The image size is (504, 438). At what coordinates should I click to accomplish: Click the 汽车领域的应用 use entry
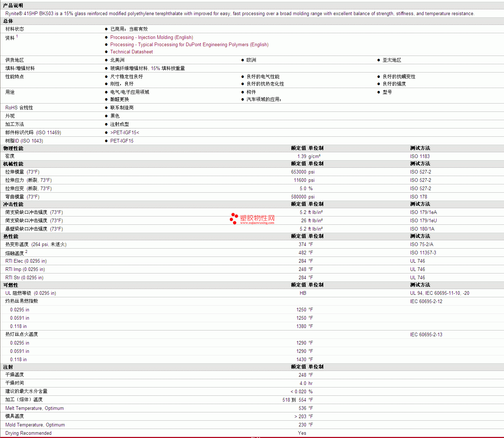click(x=264, y=100)
